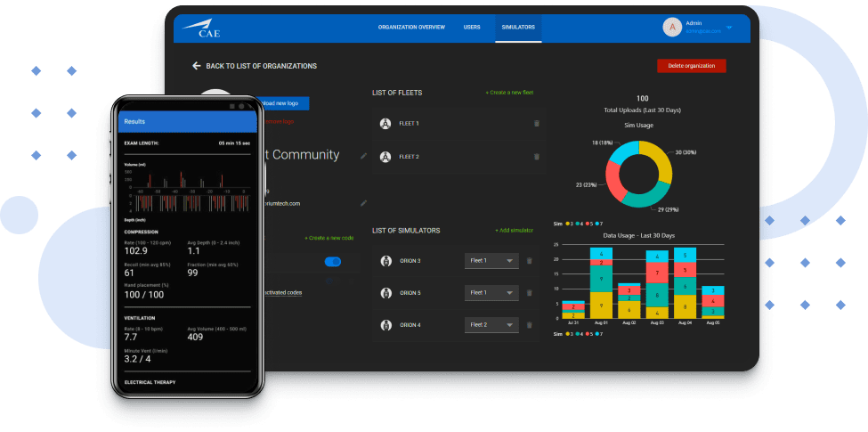Remove Orion 3 using its trash icon
868x432 pixels.
coord(529,261)
